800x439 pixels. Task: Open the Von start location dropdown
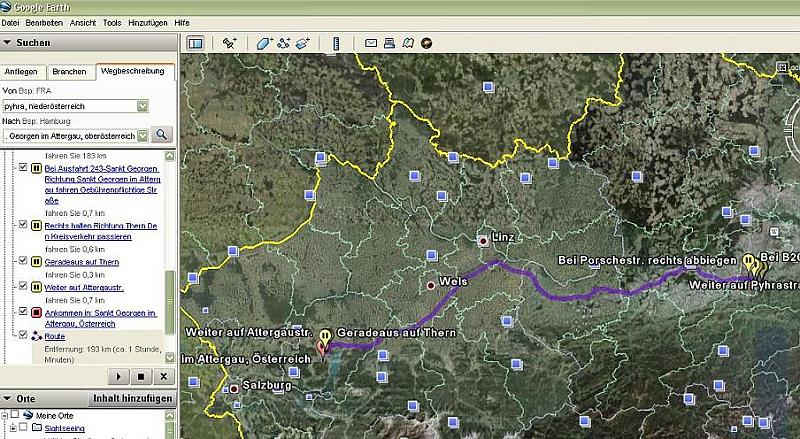click(x=143, y=105)
